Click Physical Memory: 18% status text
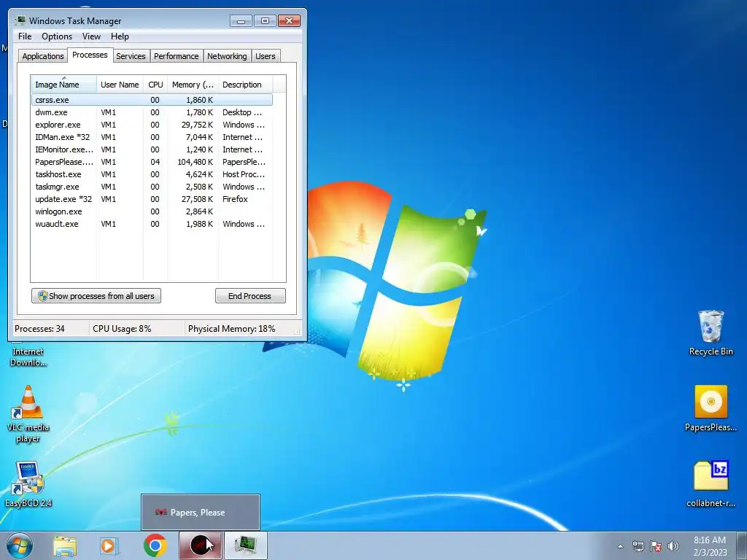The image size is (747, 560). point(231,329)
